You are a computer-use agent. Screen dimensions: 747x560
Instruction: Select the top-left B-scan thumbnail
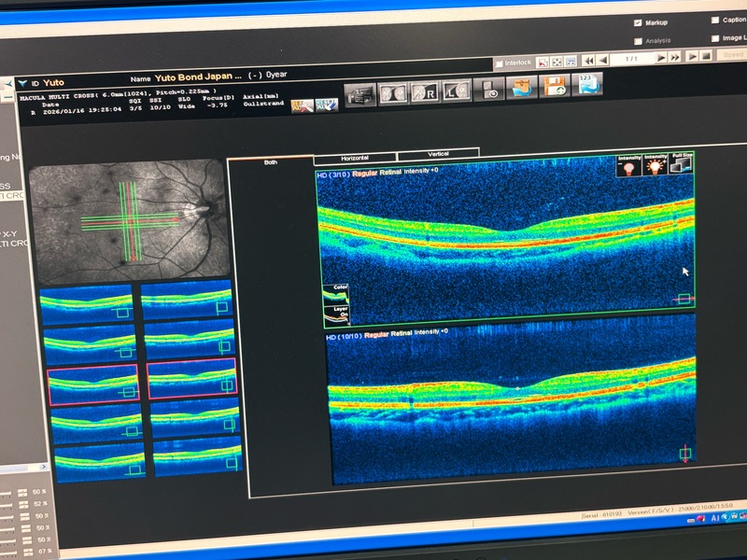tap(86, 302)
